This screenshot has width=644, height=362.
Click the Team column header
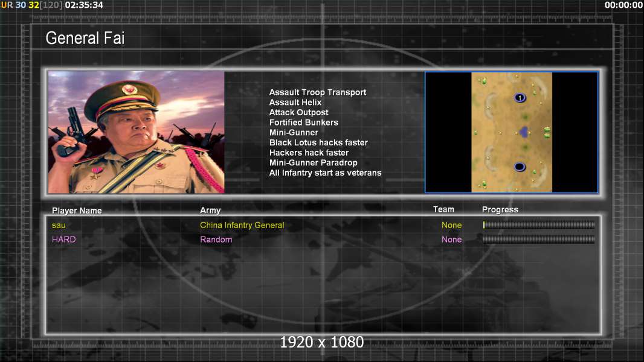click(443, 209)
